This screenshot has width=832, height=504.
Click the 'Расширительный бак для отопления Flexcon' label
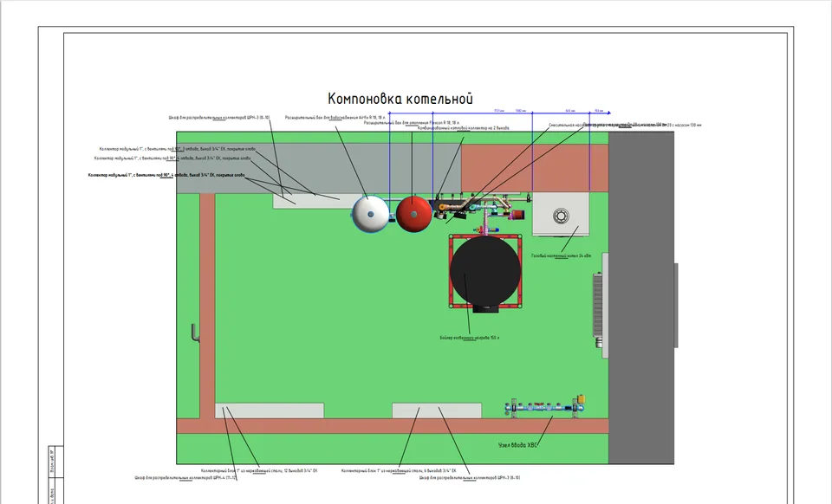(412, 122)
